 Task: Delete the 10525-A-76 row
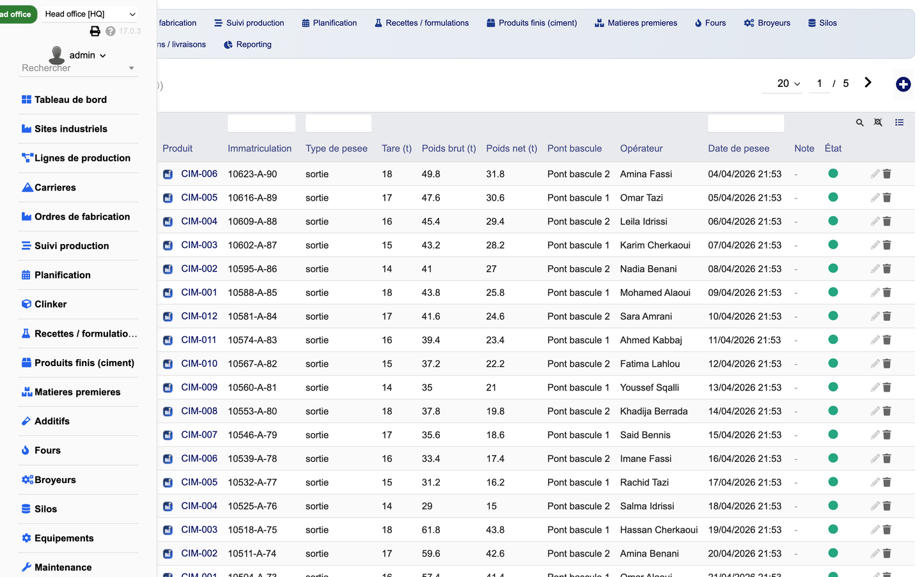click(x=887, y=505)
